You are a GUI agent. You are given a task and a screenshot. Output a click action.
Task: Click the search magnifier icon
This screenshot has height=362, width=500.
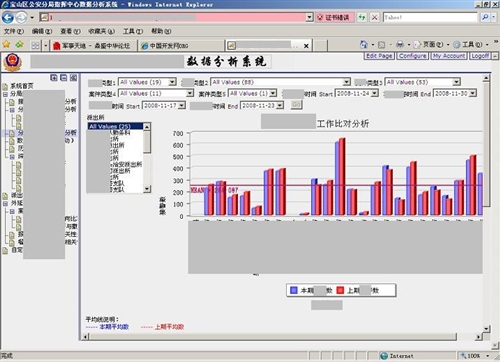click(x=485, y=17)
